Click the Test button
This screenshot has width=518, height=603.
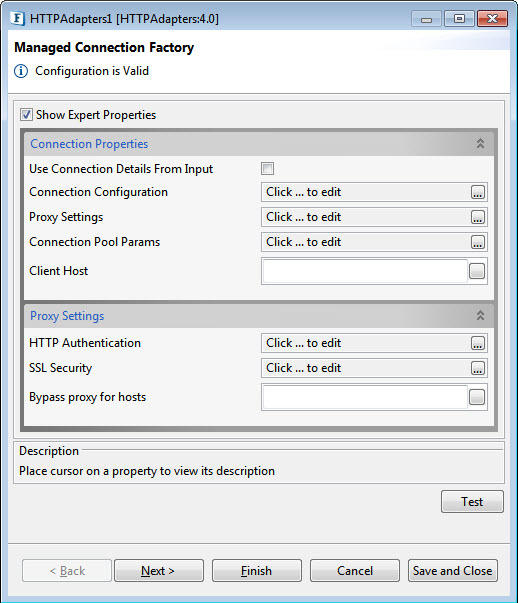point(472,501)
